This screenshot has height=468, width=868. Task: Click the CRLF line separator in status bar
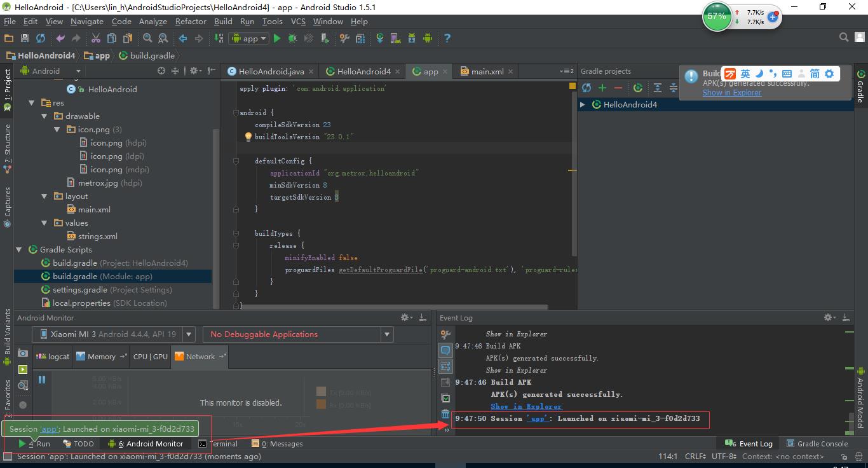pos(695,457)
